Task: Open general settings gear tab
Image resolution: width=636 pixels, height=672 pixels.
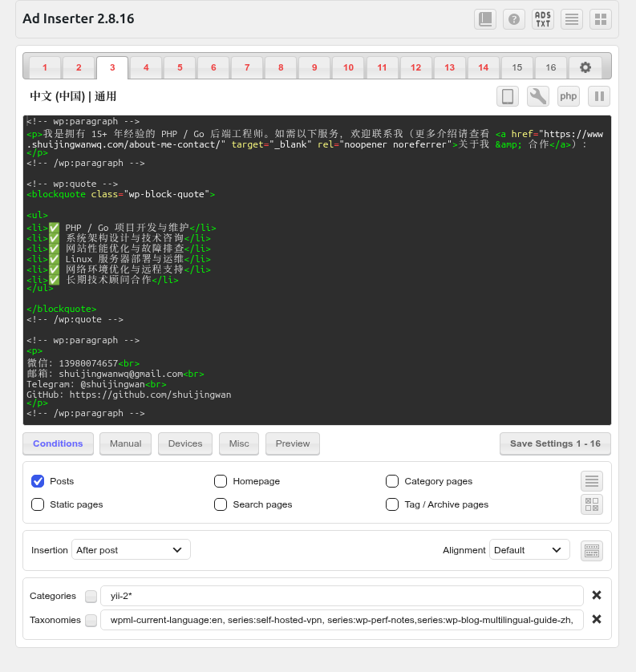Action: click(x=585, y=67)
